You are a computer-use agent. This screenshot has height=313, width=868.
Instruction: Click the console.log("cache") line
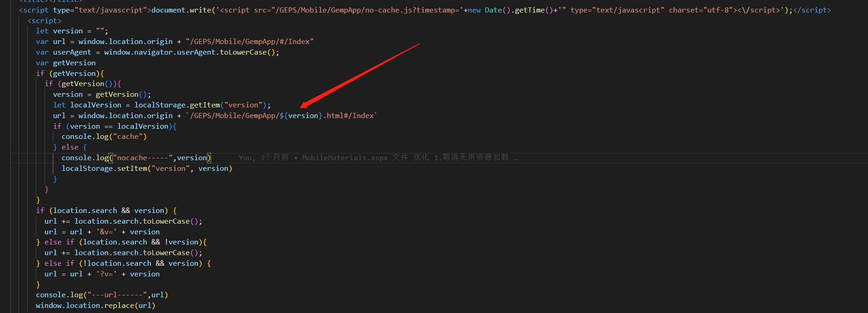[x=104, y=137]
